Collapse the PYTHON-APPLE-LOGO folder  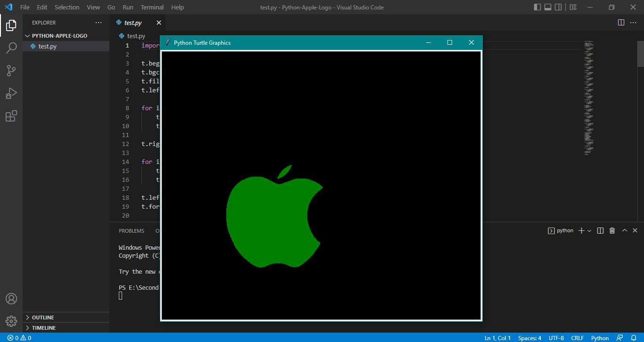tap(66, 36)
